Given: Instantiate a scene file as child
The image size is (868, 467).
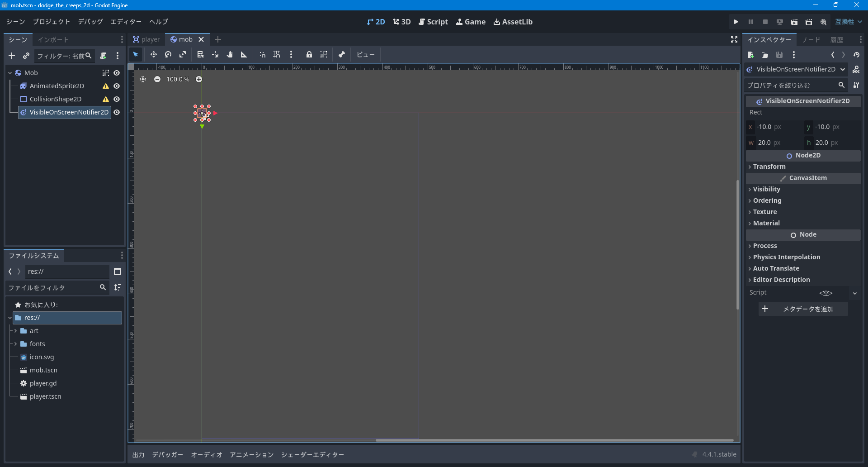Looking at the screenshot, I should (26, 56).
